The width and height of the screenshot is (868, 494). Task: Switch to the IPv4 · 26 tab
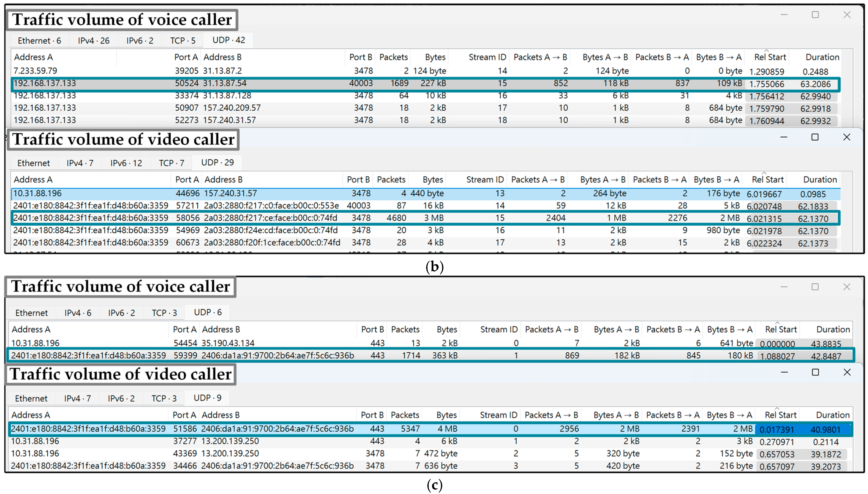click(94, 41)
